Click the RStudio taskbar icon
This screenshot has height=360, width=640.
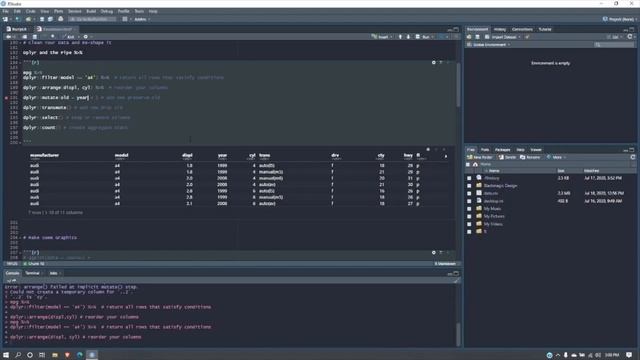pos(92,355)
